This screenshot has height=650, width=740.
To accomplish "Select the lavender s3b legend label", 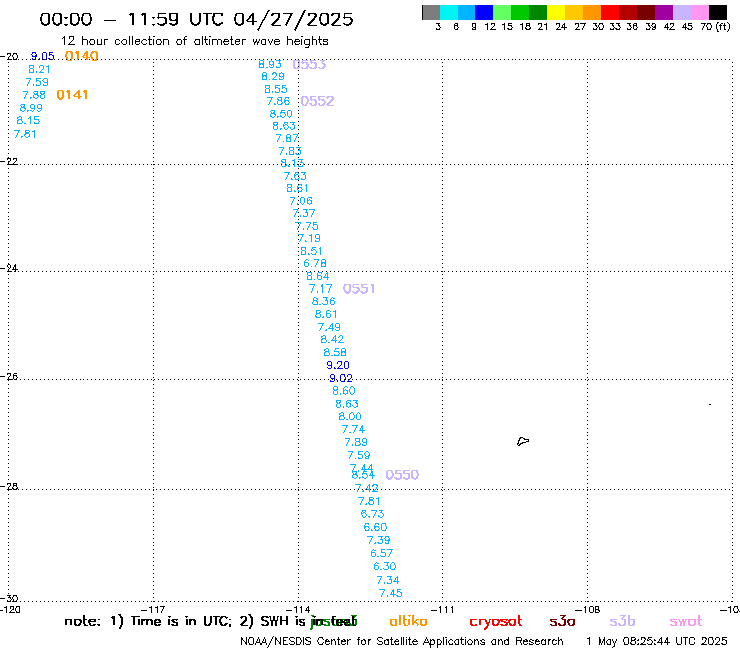I will [x=622, y=621].
